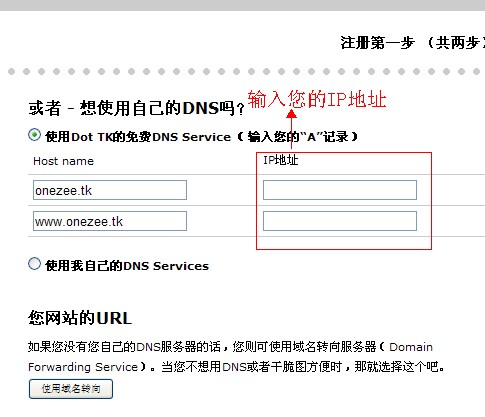Viewport: 485px width, 417px height.
Task: Click the 您网站的URL section heading
Action: pyautogui.click(x=80, y=318)
